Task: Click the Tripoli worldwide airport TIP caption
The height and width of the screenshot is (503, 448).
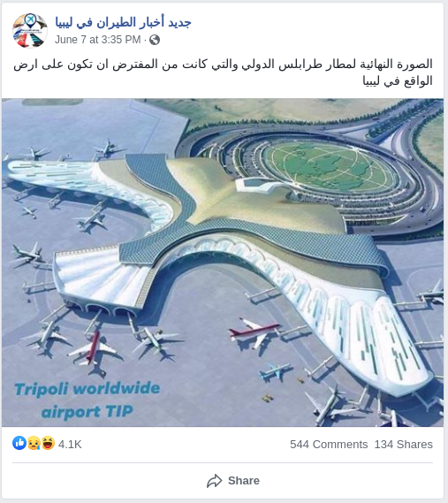Action: [x=87, y=400]
